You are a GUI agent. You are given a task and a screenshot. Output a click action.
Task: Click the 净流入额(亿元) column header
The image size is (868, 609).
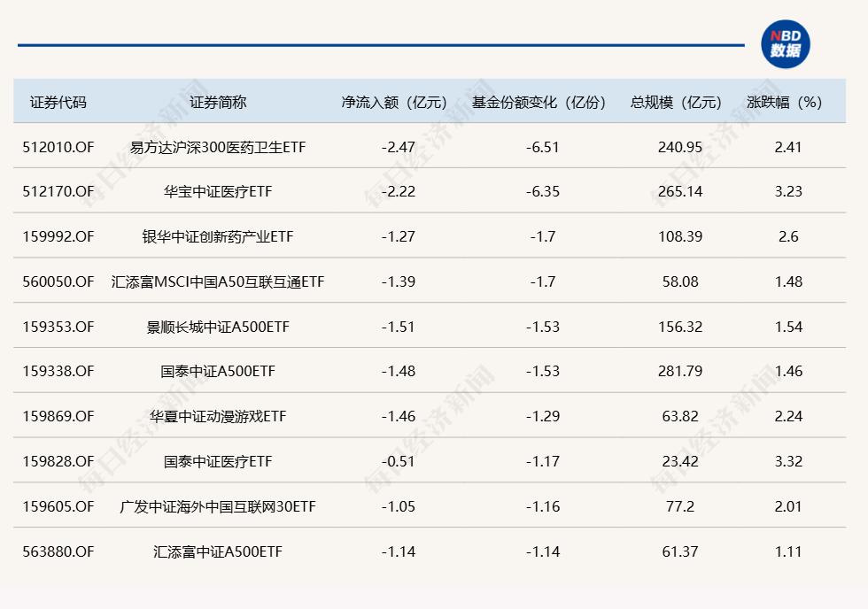click(x=395, y=103)
